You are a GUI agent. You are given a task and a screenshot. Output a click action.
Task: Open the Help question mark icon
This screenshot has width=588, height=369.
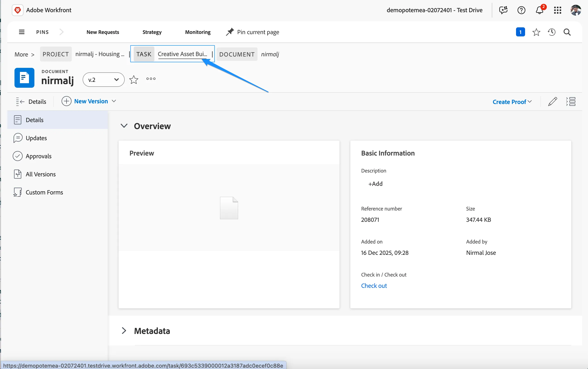[521, 10]
